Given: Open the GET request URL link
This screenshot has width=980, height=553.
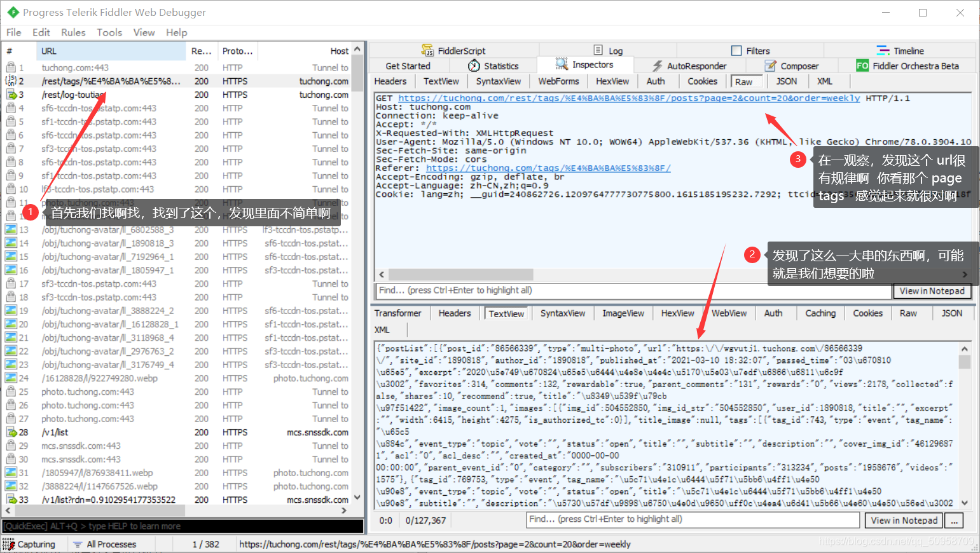Looking at the screenshot, I should [629, 98].
